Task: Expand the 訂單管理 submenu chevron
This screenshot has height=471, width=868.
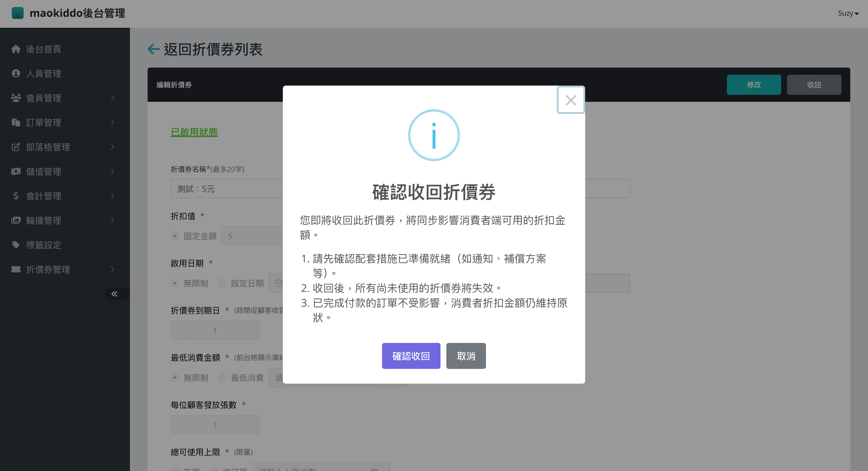Action: (x=112, y=122)
